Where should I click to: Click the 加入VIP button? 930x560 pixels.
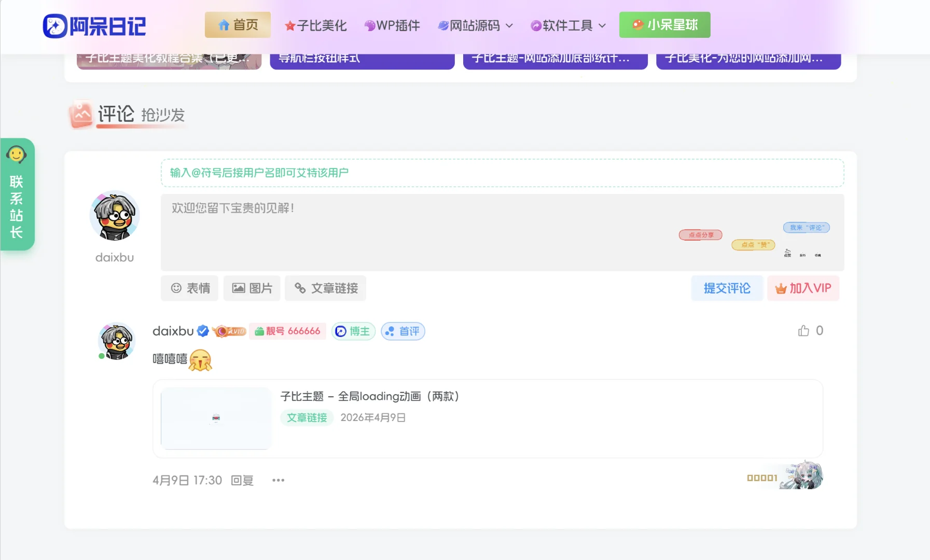(803, 288)
